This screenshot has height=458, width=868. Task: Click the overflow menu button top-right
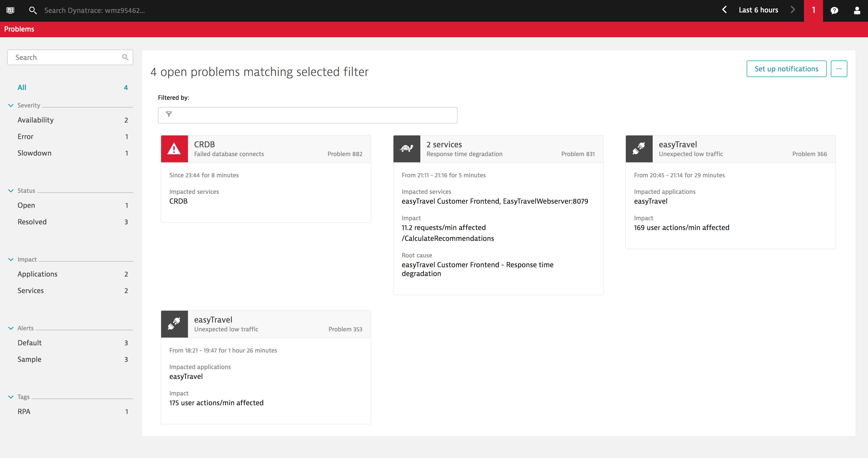pyautogui.click(x=839, y=69)
